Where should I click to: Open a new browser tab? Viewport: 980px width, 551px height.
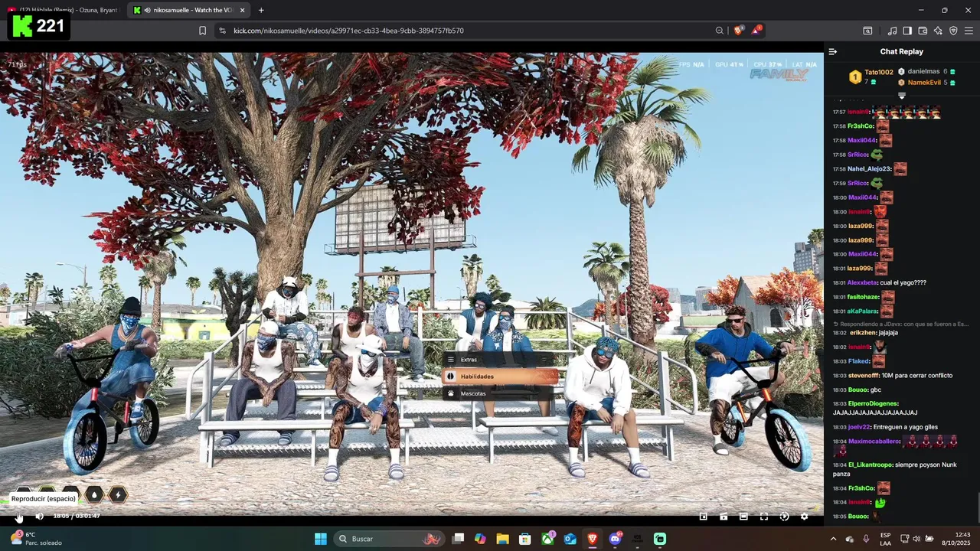[261, 10]
